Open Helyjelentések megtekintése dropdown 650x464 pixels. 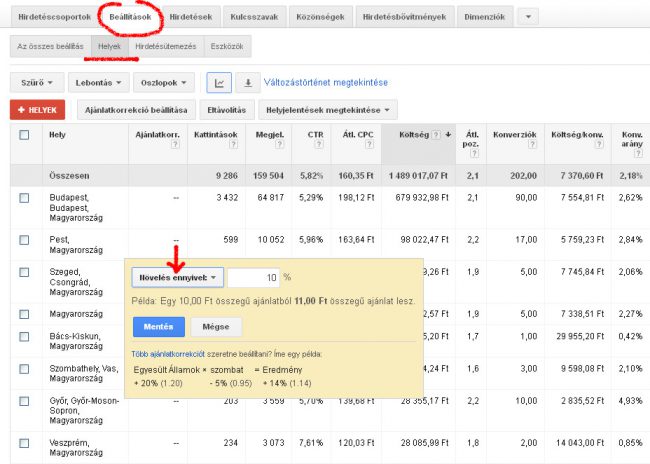tap(328, 110)
